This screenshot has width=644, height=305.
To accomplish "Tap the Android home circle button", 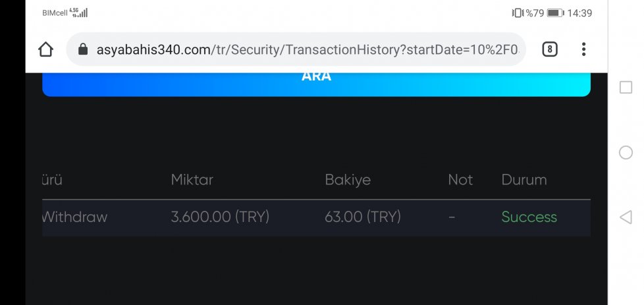I will pos(626,153).
